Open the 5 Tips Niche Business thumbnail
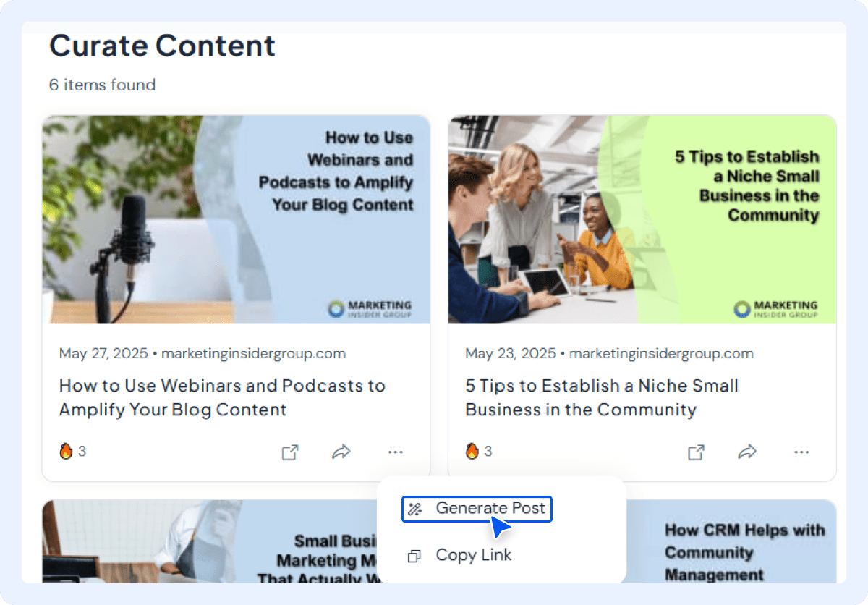 click(x=642, y=219)
